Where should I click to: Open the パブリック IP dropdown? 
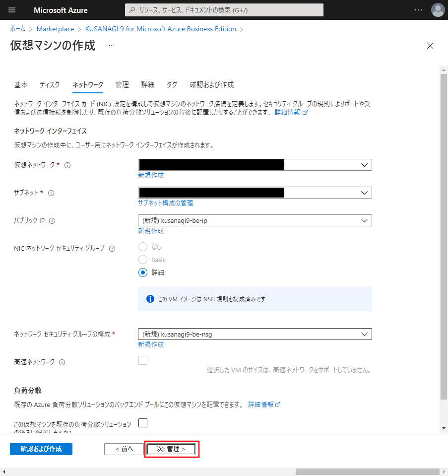(255, 221)
